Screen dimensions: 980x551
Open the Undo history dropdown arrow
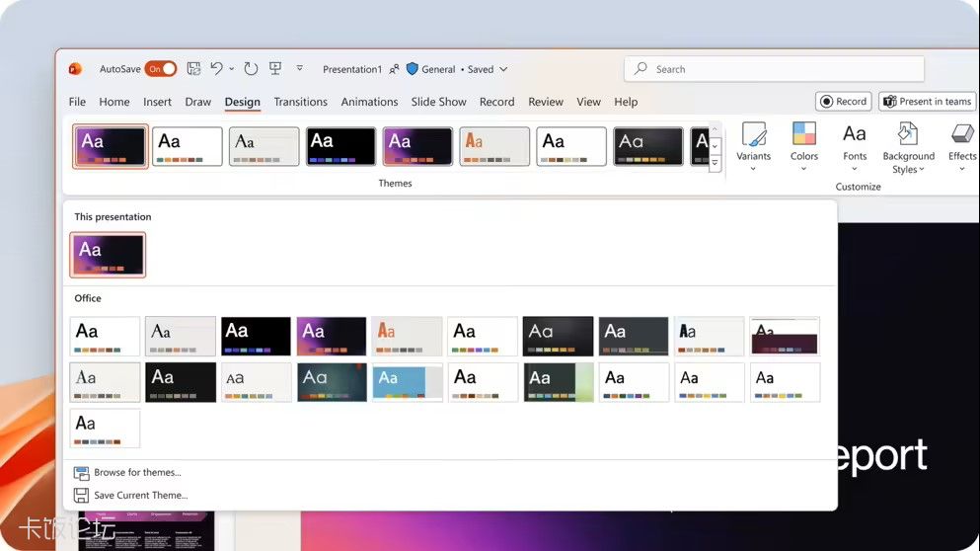(232, 69)
